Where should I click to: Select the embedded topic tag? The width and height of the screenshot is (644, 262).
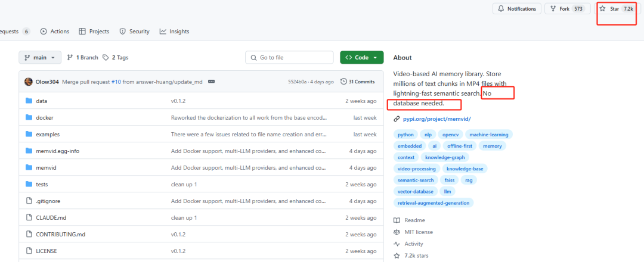[x=410, y=145]
